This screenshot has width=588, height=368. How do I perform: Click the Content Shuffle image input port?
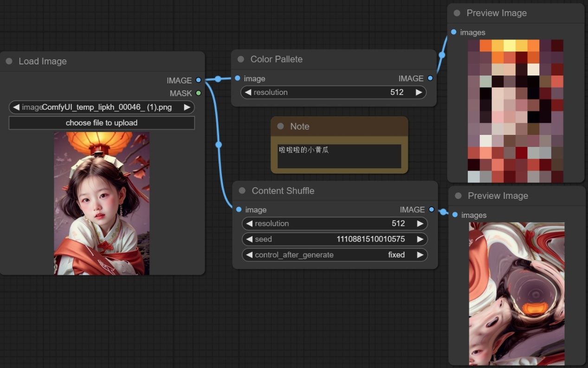point(239,209)
